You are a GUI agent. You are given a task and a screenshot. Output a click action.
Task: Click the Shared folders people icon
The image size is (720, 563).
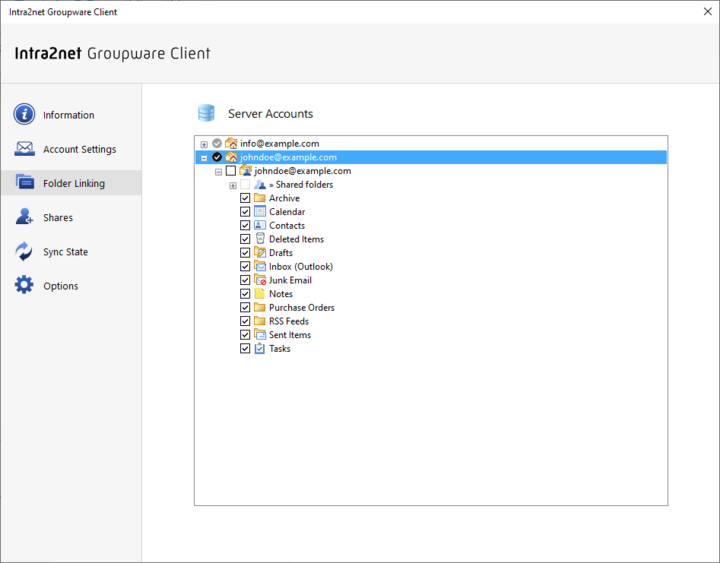coord(260,185)
